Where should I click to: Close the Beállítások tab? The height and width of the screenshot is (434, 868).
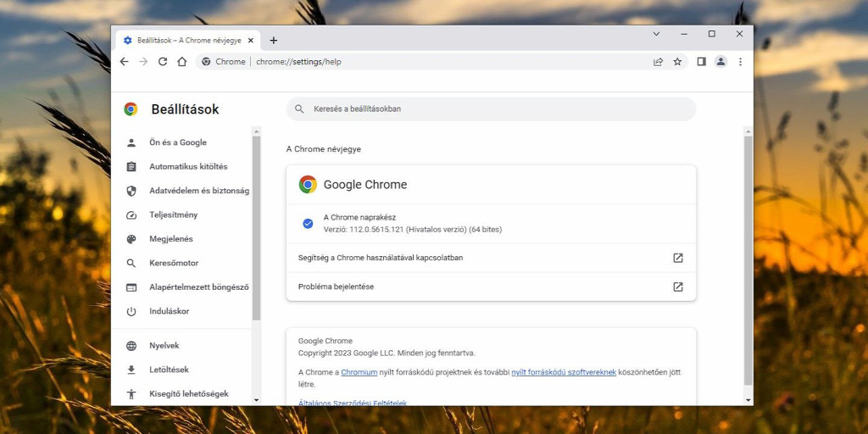(251, 40)
